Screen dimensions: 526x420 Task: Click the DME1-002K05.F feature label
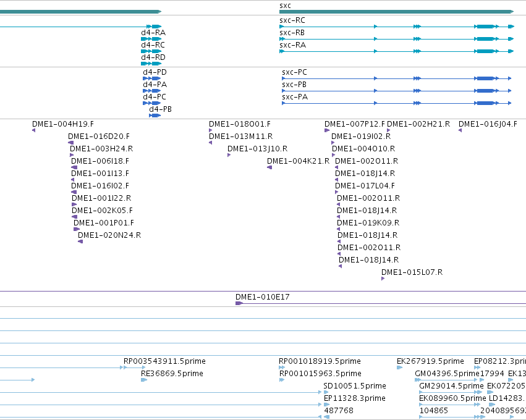tap(103, 211)
